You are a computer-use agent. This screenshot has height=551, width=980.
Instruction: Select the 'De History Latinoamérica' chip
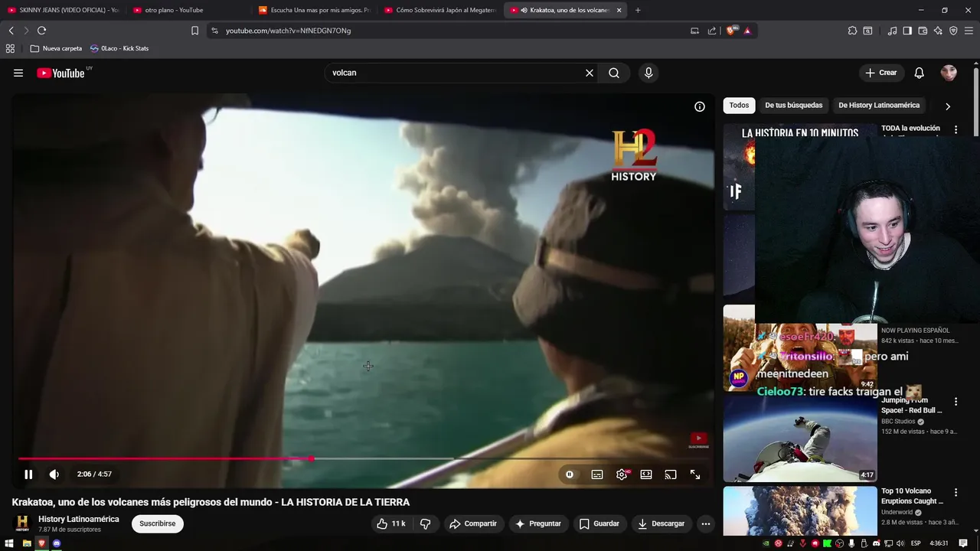point(879,106)
